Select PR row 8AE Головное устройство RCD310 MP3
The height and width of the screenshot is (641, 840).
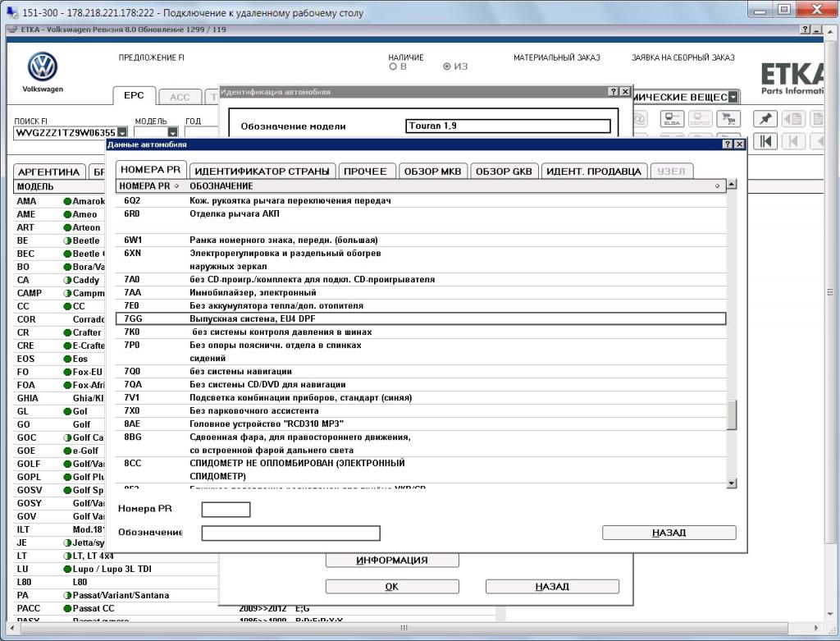pos(421,424)
